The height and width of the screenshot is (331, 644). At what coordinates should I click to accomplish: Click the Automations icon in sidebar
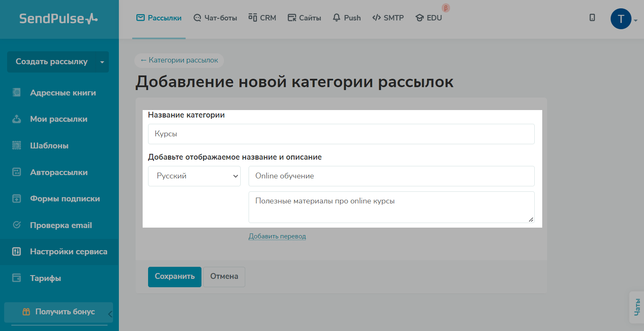(x=17, y=172)
